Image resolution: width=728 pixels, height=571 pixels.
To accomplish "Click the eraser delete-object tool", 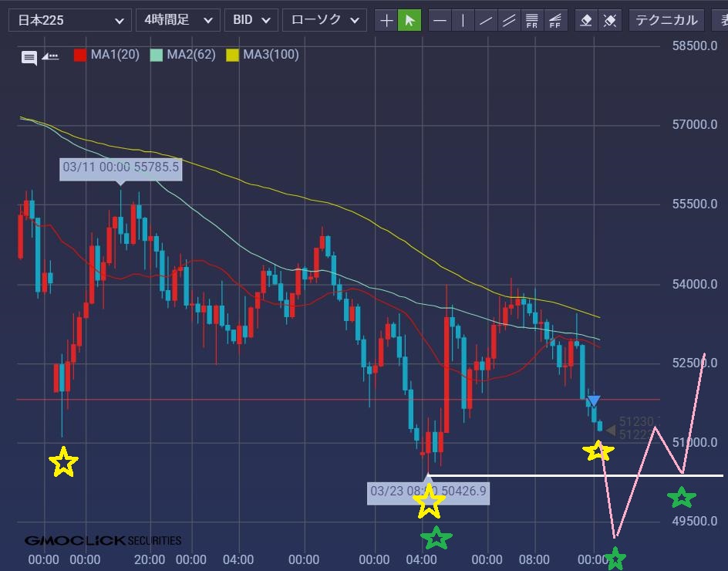I will (x=586, y=20).
